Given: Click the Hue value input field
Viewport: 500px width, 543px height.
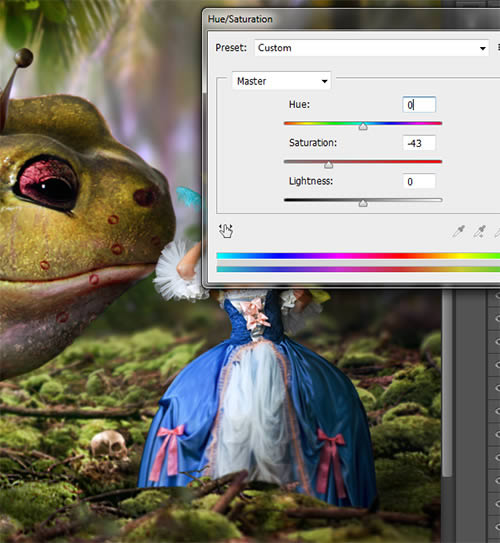Looking at the screenshot, I should (x=419, y=105).
